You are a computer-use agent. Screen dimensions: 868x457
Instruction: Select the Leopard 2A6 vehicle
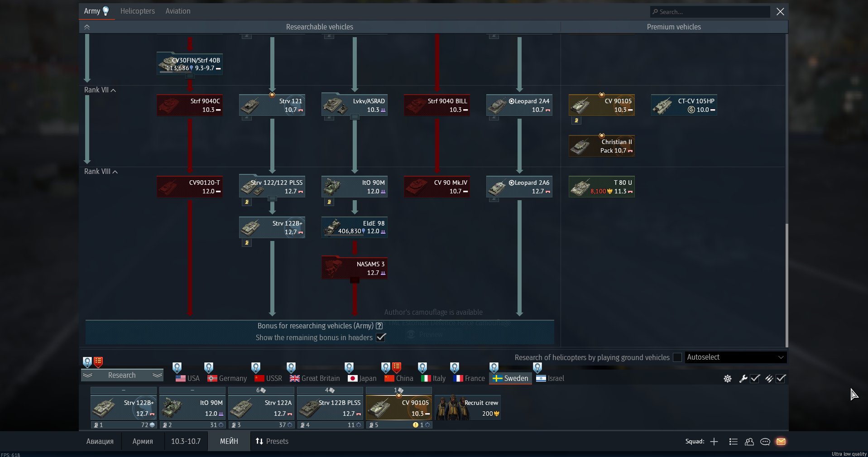pyautogui.click(x=519, y=187)
